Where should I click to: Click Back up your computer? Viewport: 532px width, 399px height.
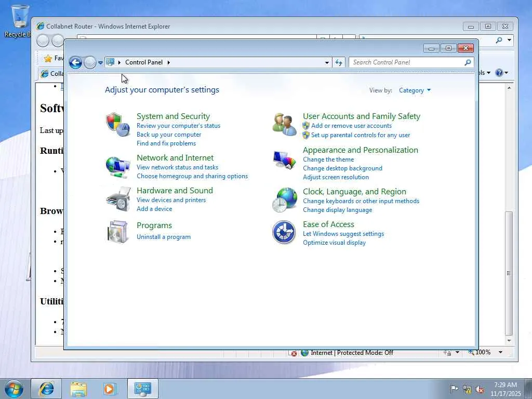169,135
